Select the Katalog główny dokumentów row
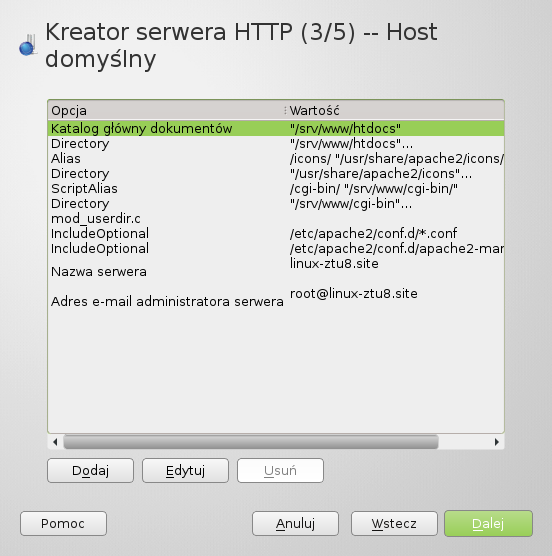552x556 pixels. 276,128
